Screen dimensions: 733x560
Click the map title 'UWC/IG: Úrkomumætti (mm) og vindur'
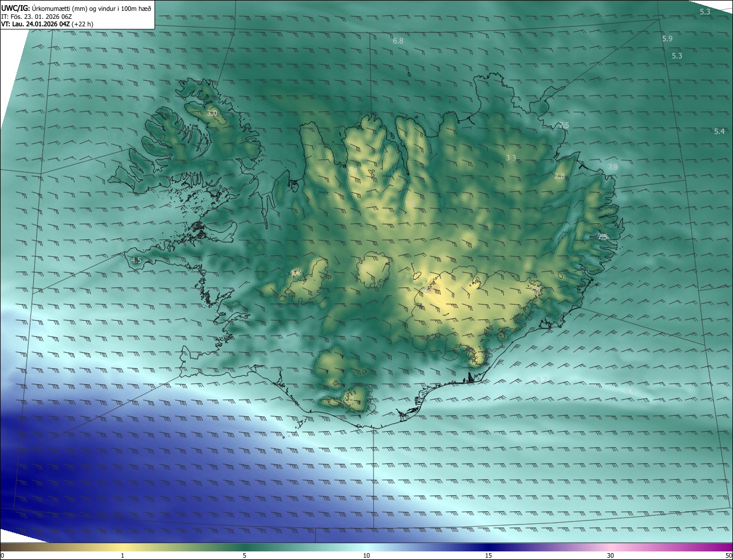[x=76, y=8]
